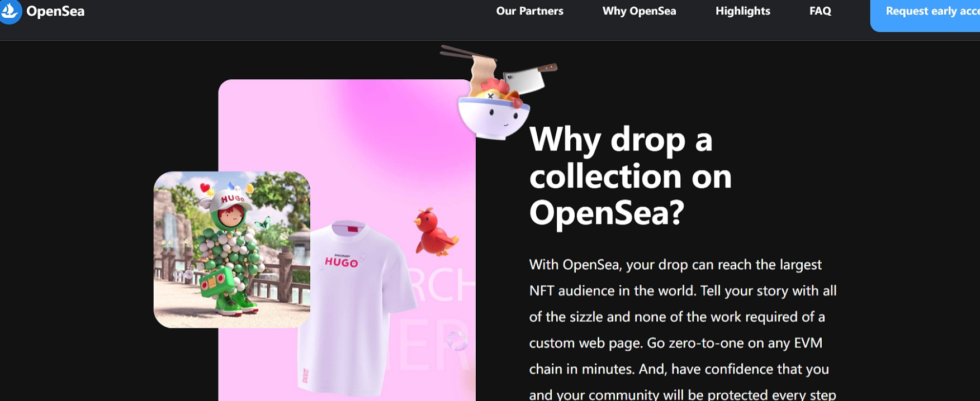The height and width of the screenshot is (401, 980).
Task: Open the Our Partners nav item
Action: point(529,11)
